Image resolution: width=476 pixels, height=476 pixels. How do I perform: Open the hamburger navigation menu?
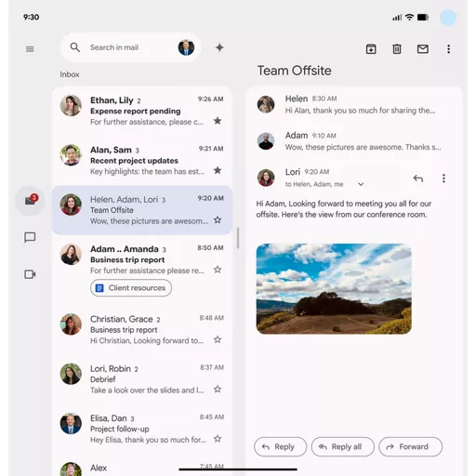[x=30, y=49]
